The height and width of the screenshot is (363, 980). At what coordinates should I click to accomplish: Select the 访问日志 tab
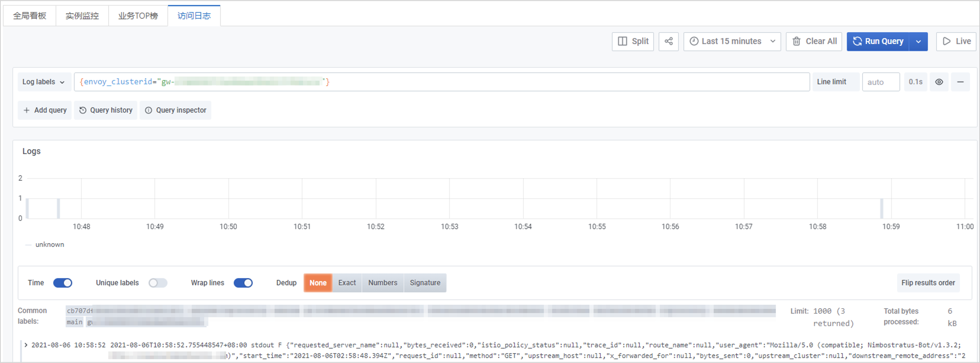(x=194, y=16)
